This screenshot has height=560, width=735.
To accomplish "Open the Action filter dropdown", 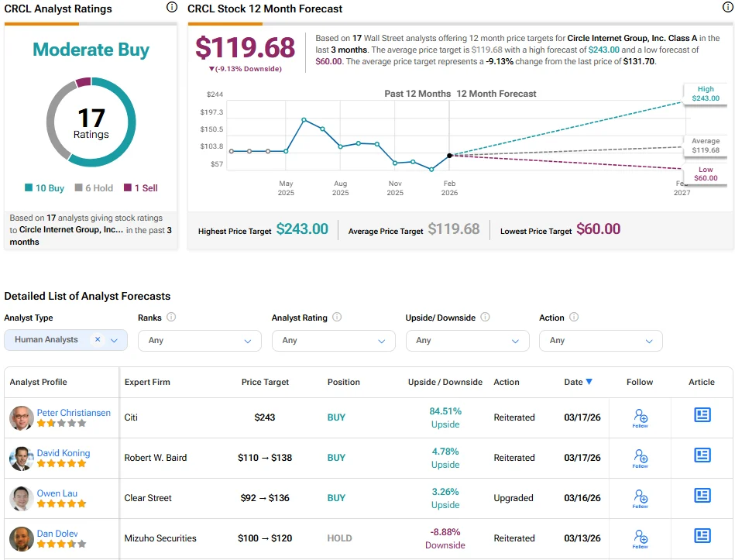I will (600, 341).
